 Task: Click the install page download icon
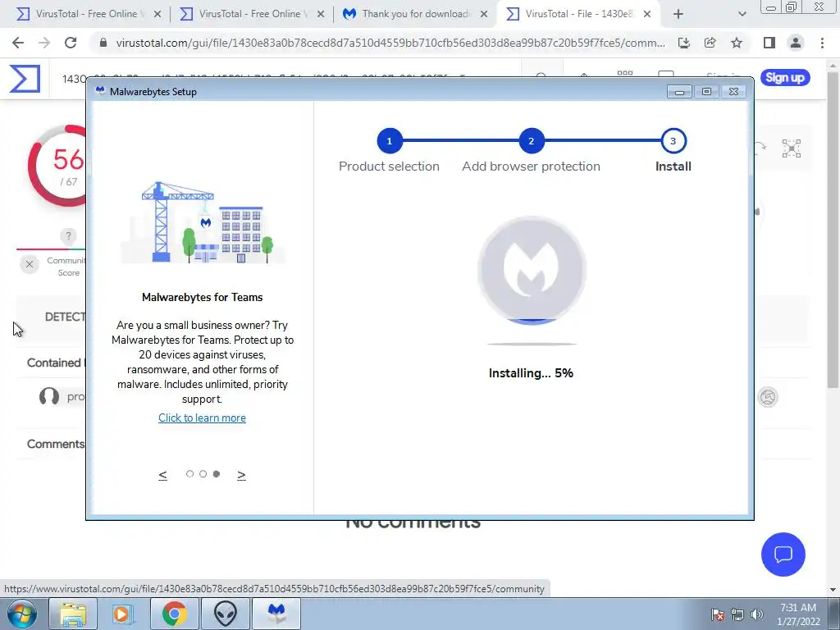pos(684,43)
